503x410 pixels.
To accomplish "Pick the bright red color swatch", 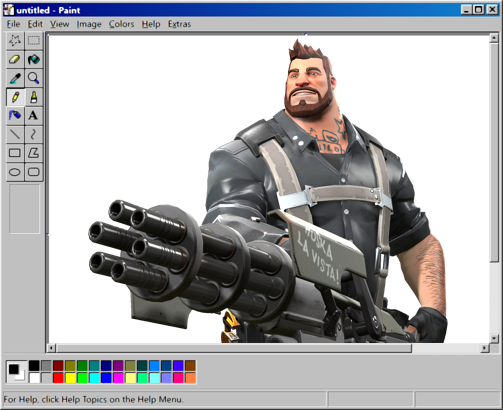I will 58,378.
